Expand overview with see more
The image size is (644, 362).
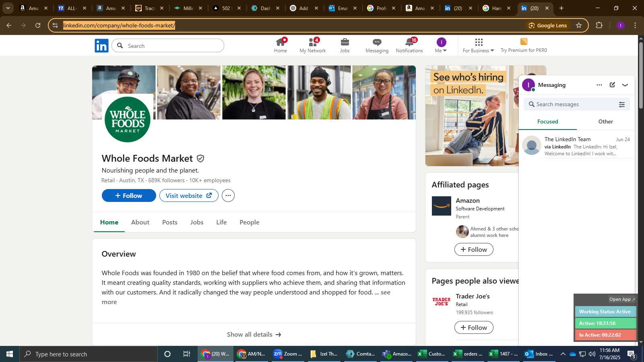386,292
